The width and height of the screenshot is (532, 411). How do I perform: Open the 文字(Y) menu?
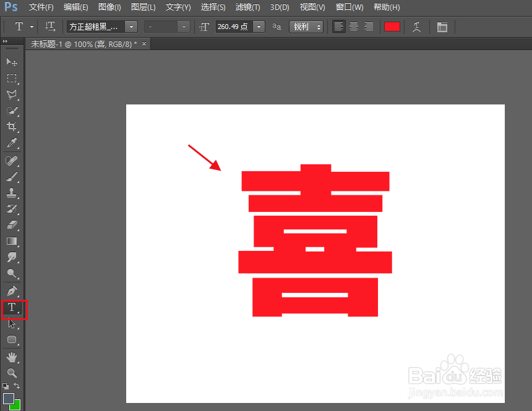pos(178,7)
